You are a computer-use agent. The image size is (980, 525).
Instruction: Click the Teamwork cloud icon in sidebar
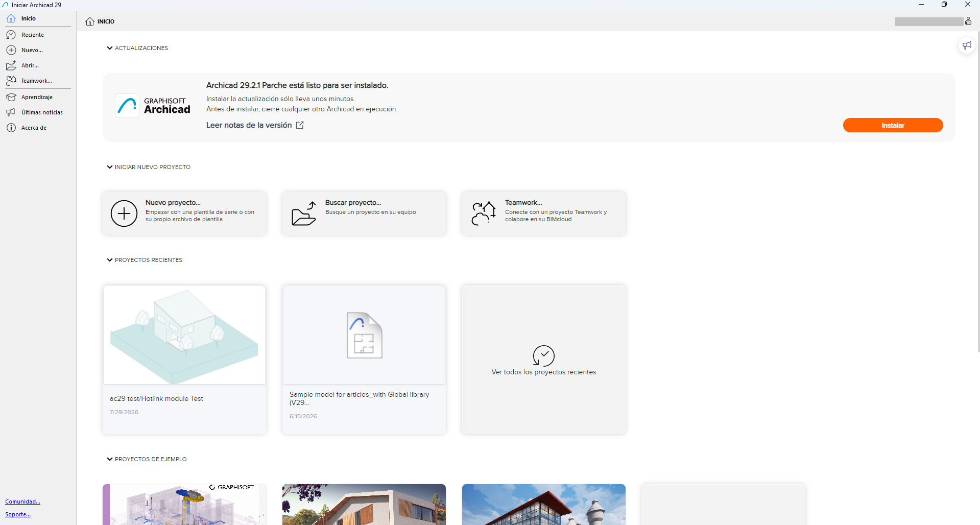(x=11, y=81)
